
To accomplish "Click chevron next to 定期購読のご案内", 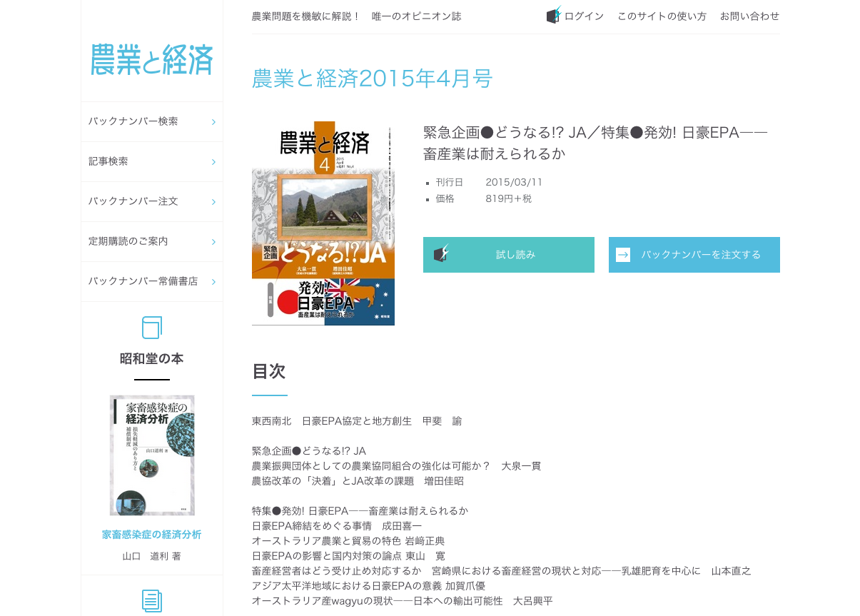I will 213,242.
